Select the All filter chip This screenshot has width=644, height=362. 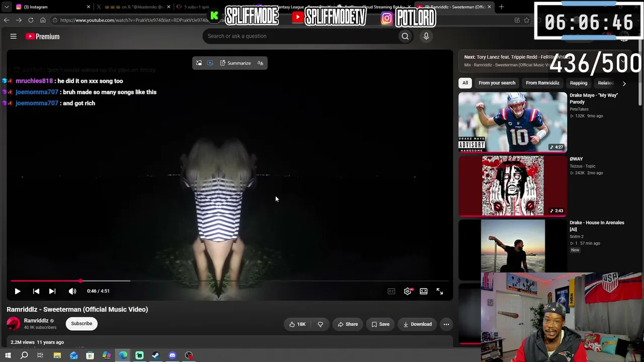(465, 83)
